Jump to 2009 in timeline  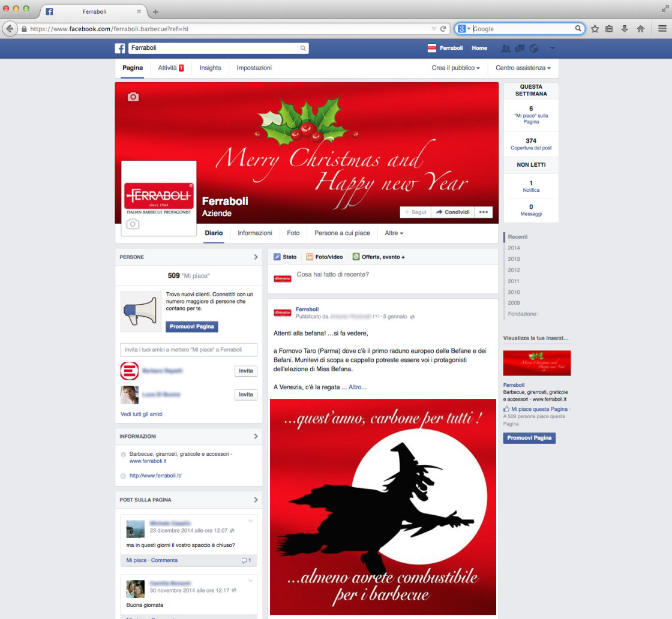[x=514, y=303]
